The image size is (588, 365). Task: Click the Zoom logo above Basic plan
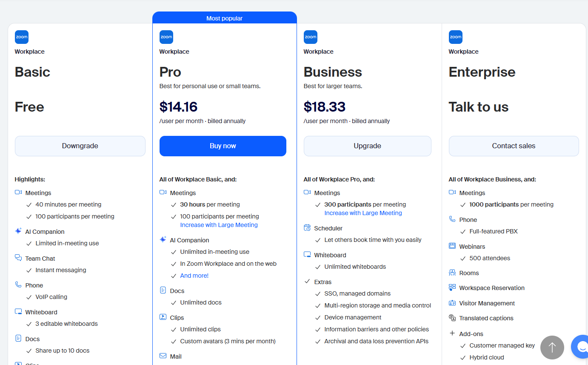click(x=22, y=37)
